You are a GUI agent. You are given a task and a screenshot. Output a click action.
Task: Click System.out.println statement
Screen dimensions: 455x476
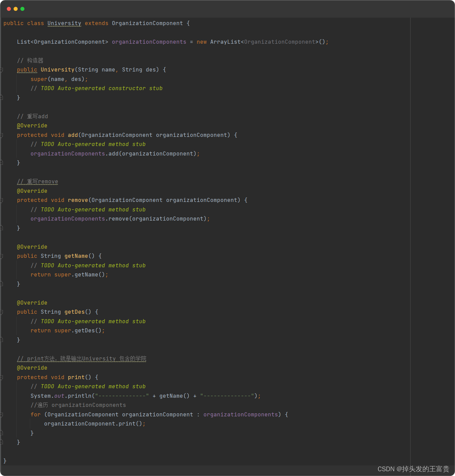pos(145,396)
